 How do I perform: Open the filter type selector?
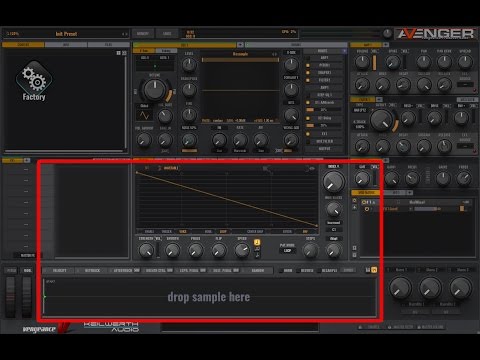[x=360, y=110]
